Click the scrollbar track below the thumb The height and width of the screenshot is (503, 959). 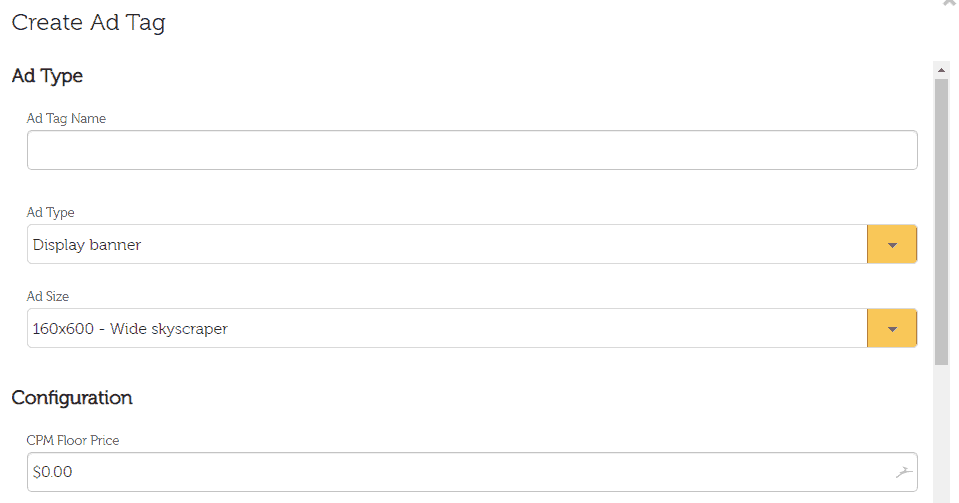click(x=941, y=430)
